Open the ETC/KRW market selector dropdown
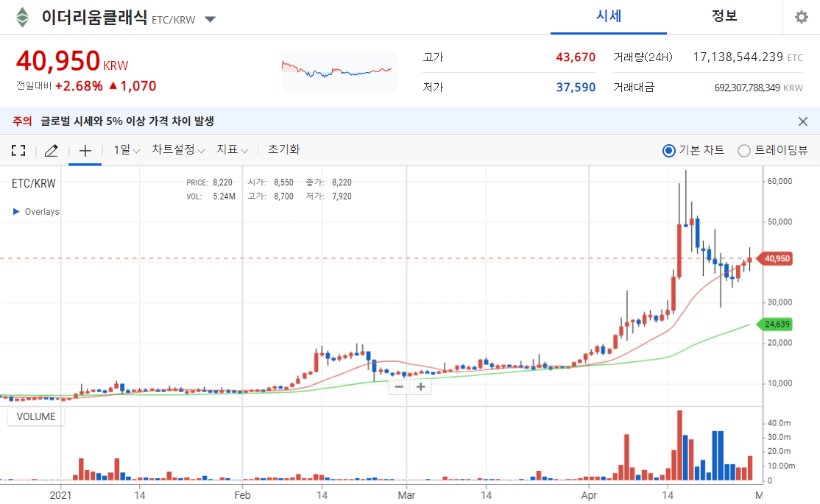 point(210,19)
